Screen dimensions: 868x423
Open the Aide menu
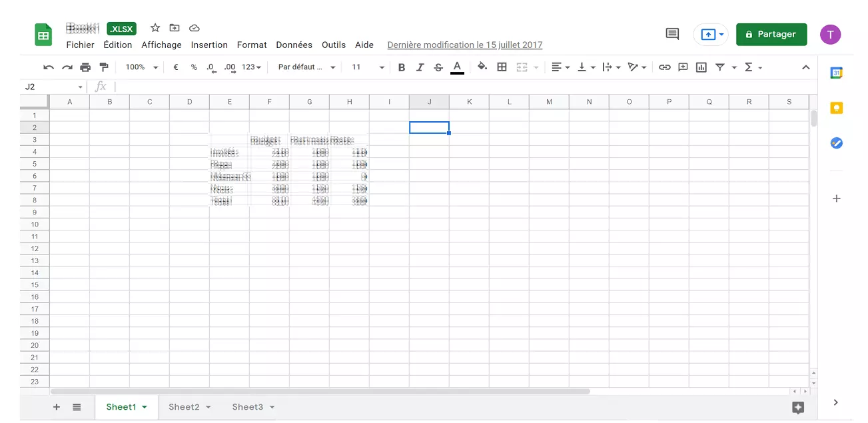click(364, 45)
